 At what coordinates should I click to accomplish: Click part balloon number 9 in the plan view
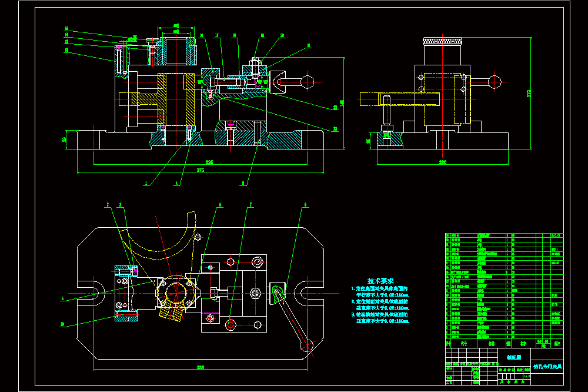point(305,205)
